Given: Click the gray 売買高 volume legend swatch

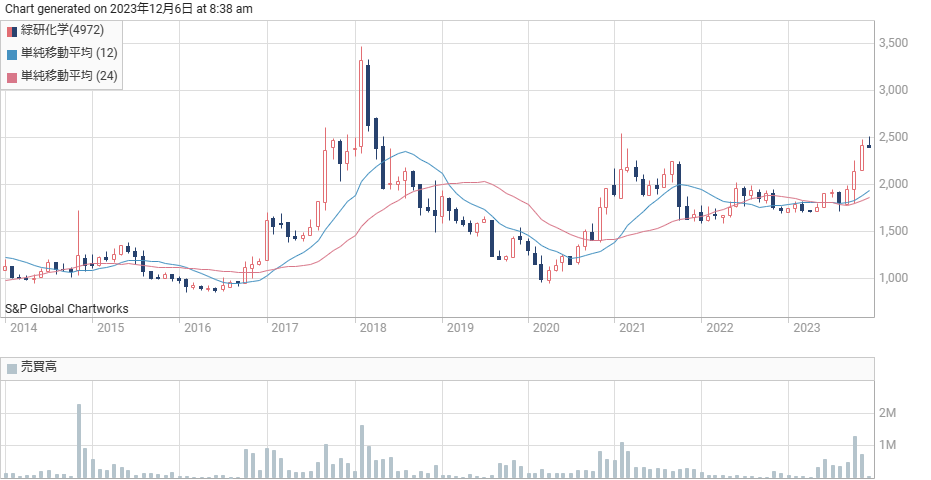Looking at the screenshot, I should coord(12,368).
